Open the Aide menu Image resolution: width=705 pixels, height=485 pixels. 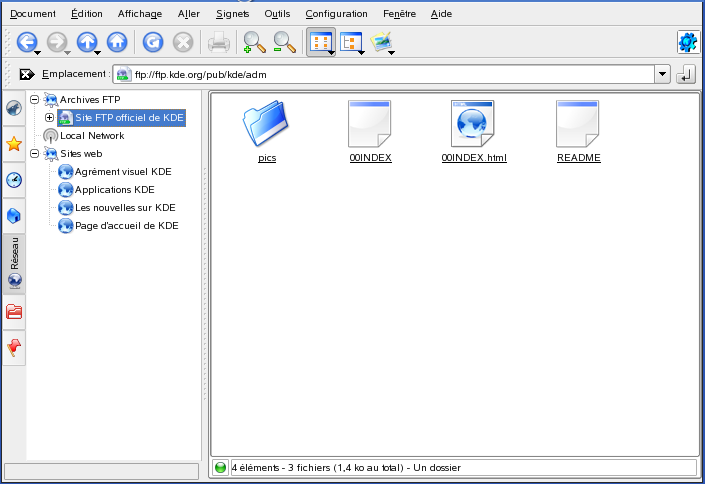pyautogui.click(x=441, y=14)
